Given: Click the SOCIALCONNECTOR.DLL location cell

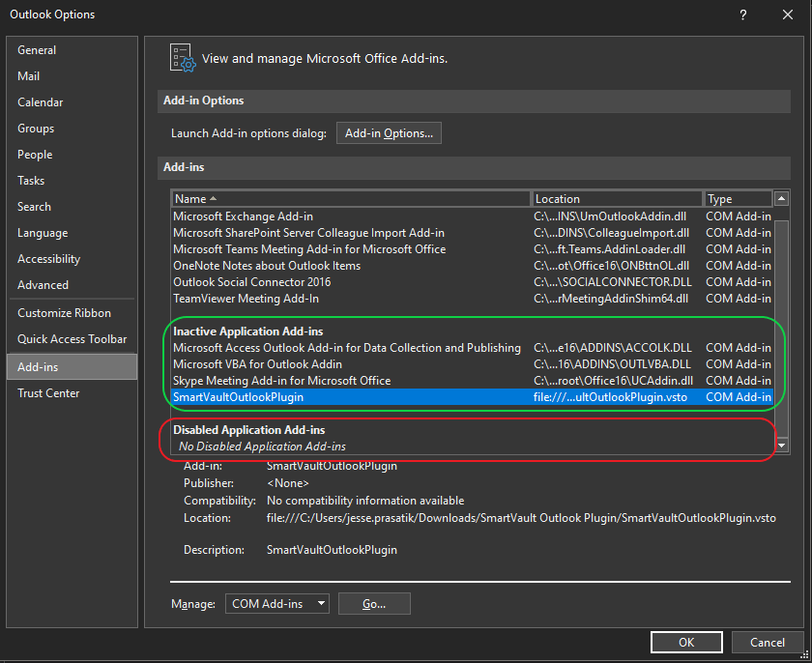Looking at the screenshot, I should pos(613,282).
